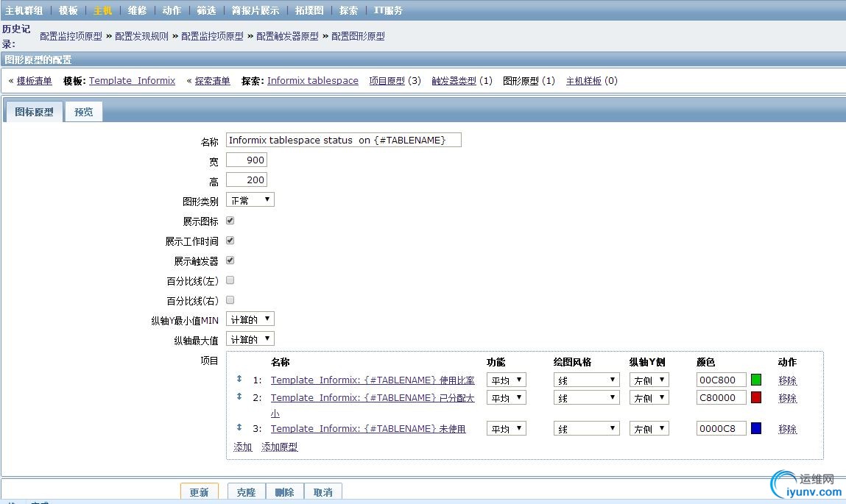The height and width of the screenshot is (504, 846).
Task: Open the 维修 menu item
Action: (137, 10)
